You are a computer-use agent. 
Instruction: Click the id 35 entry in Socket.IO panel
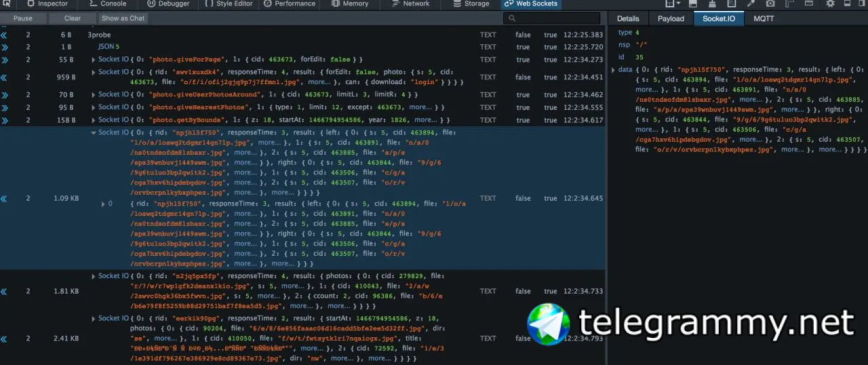coord(630,57)
